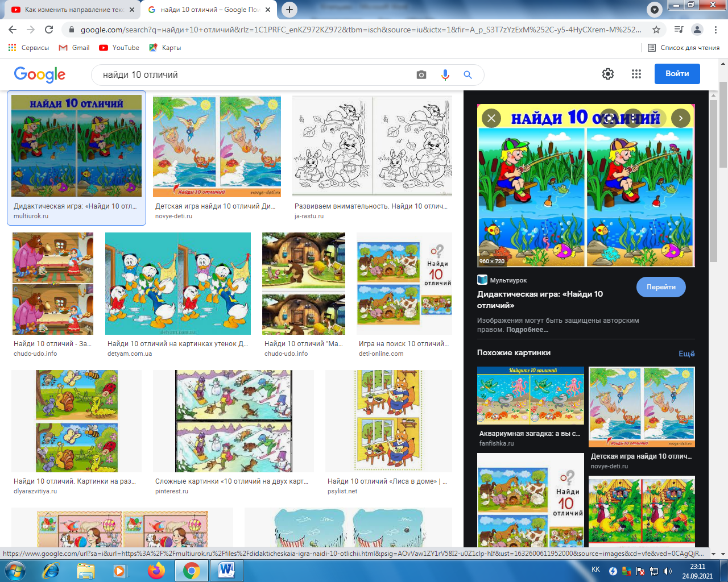Open the Сервисы bookmark
Screen dimensions: 728x582
click(x=29, y=48)
